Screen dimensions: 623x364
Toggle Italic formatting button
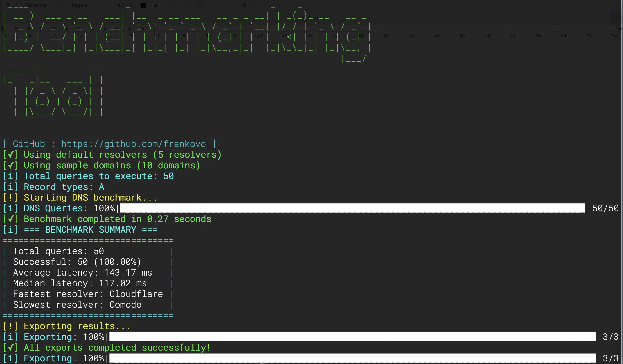coord(178,5)
